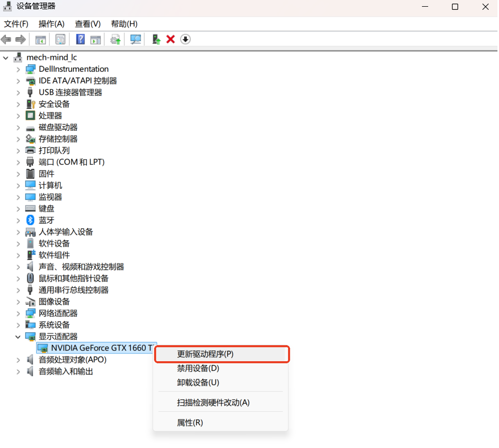This screenshot has width=499, height=448.
Task: Expand the 处理器 category
Action: point(18,115)
